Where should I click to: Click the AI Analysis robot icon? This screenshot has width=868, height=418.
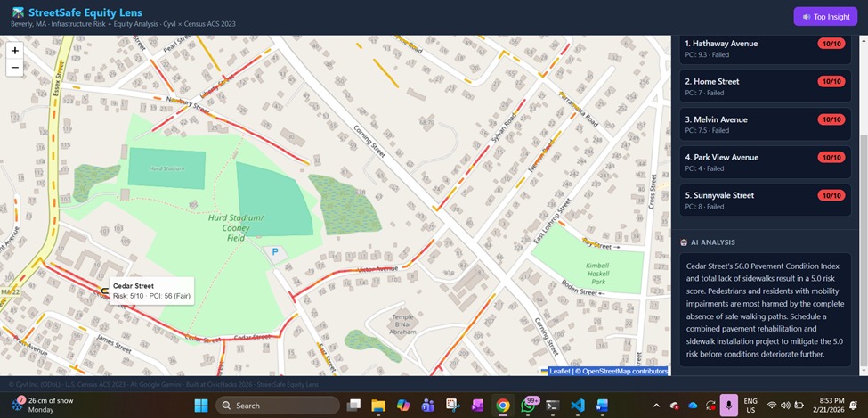684,242
